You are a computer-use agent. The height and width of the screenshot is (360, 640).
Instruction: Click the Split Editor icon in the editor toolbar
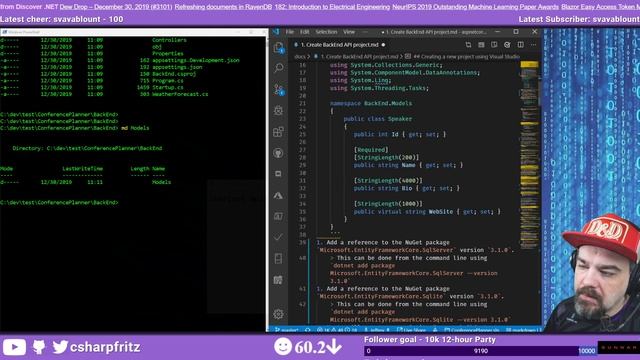[x=520, y=44]
